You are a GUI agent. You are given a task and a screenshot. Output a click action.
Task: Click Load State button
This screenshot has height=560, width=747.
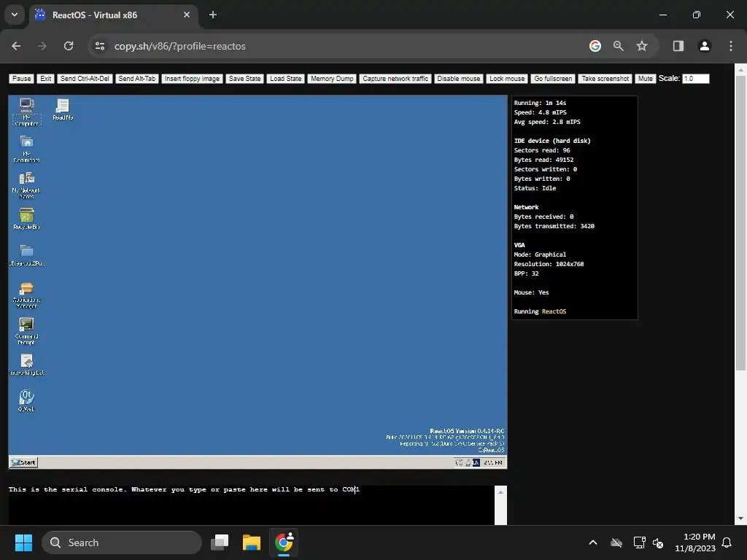(285, 79)
